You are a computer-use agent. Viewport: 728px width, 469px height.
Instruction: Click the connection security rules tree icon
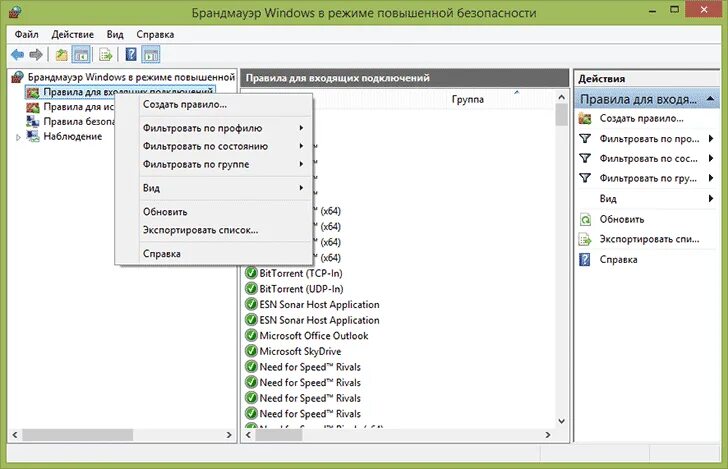pos(32,122)
